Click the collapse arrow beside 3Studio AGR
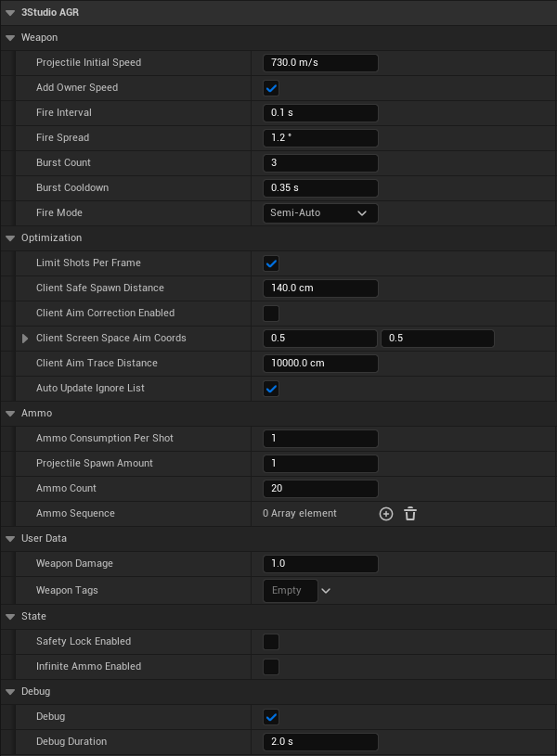Screen dimensions: 557x756 point(9,12)
